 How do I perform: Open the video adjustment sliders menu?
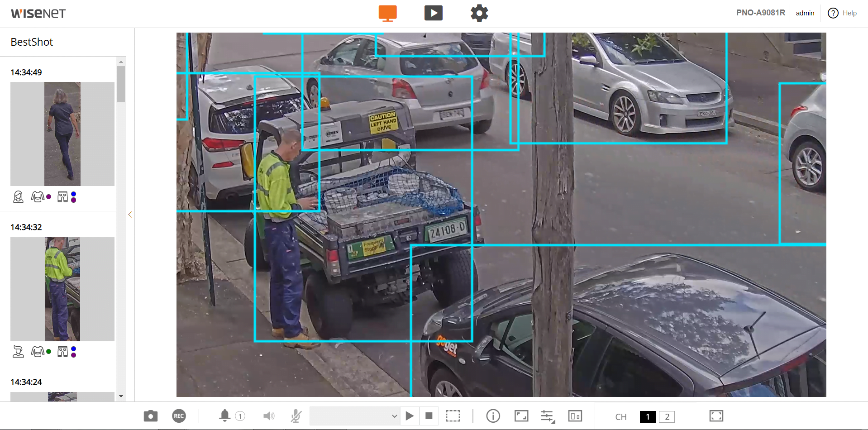click(548, 416)
